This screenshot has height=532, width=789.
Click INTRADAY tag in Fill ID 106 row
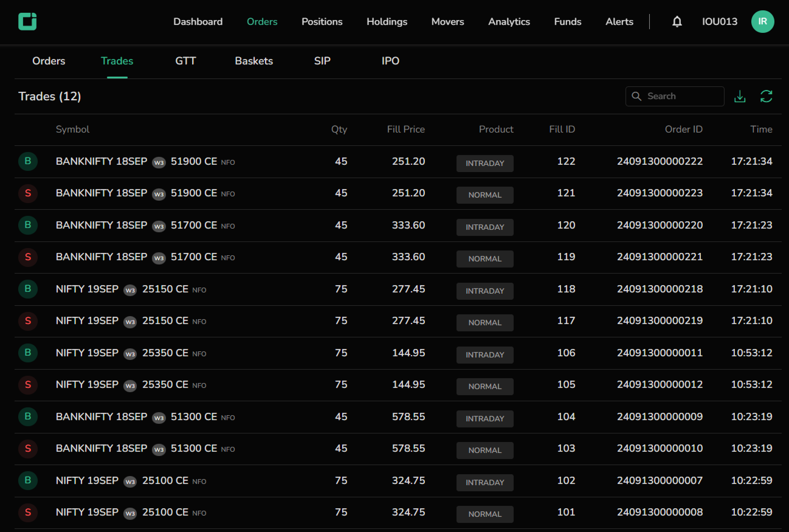485,354
